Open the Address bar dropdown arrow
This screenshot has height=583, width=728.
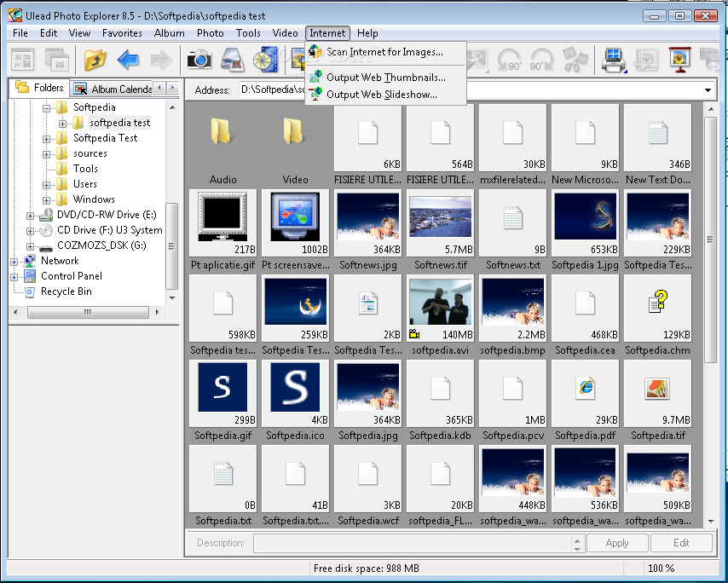[708, 90]
